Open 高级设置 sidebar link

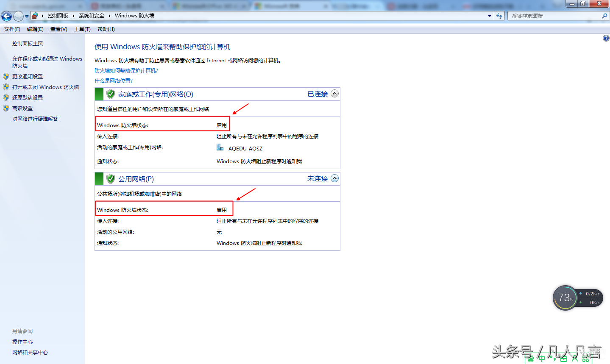(x=22, y=108)
